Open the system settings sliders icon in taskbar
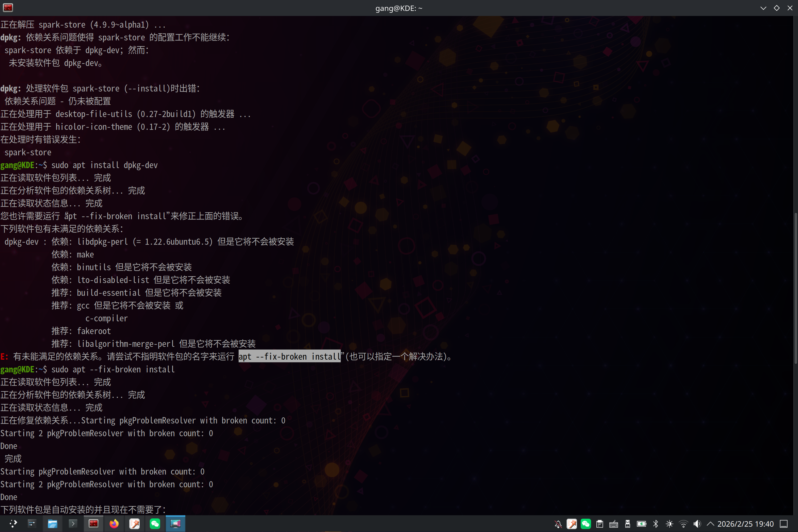 [32, 523]
